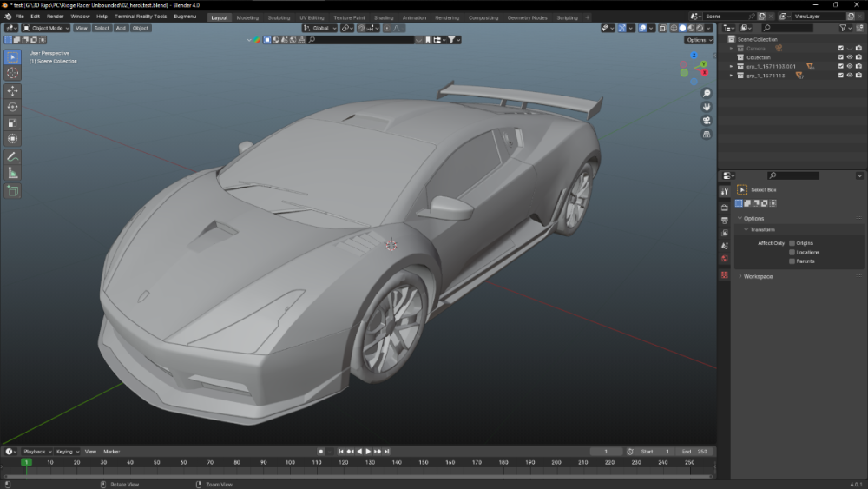Open the Global transform orientation dropdown

tap(321, 28)
